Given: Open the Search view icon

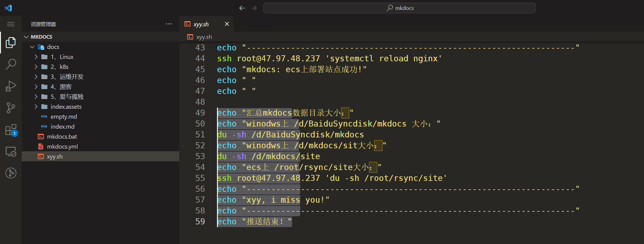Looking at the screenshot, I should tap(11, 64).
